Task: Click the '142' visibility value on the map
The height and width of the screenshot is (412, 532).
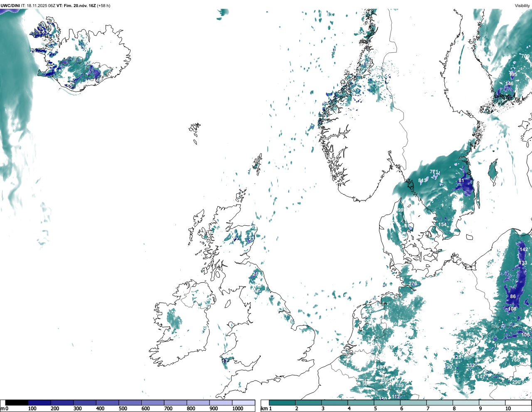Action: click(524, 249)
